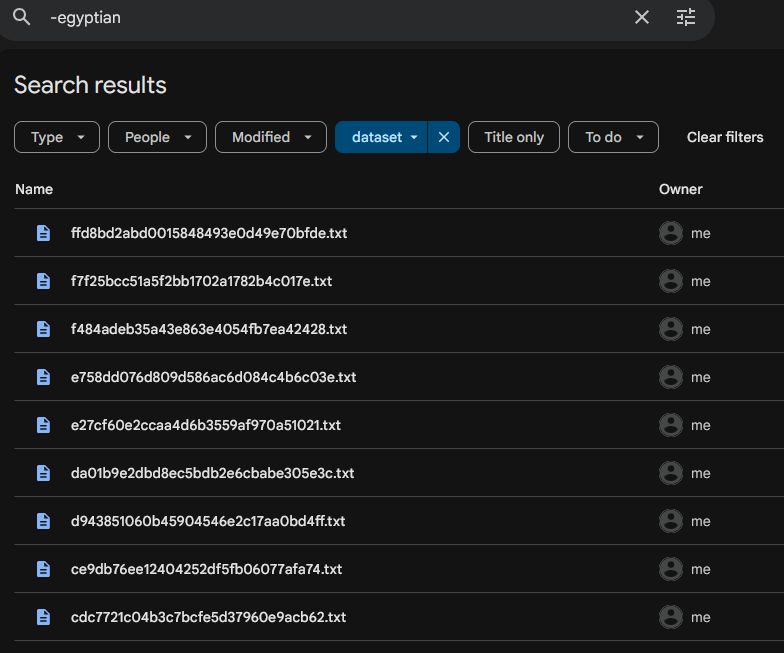Click the search magnifier icon
Viewport: 784px width, 653px height.
click(22, 17)
